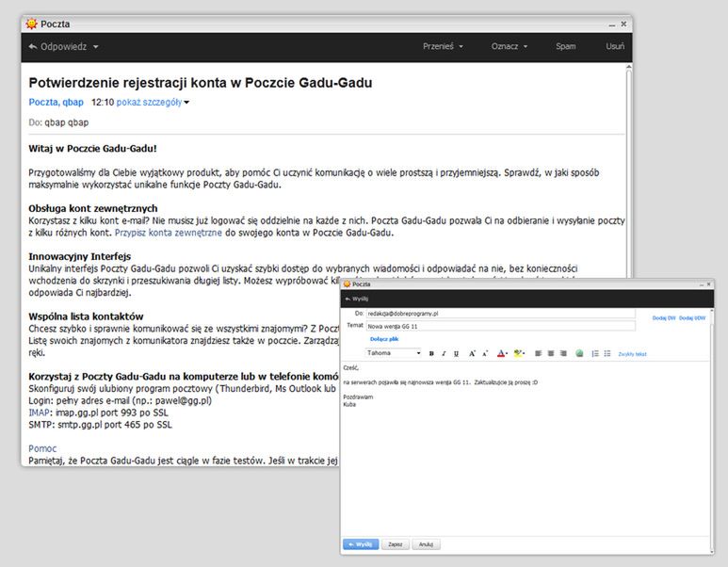Image resolution: width=728 pixels, height=567 pixels.
Task: Open the Przenieś dropdown menu
Action: coord(443,46)
